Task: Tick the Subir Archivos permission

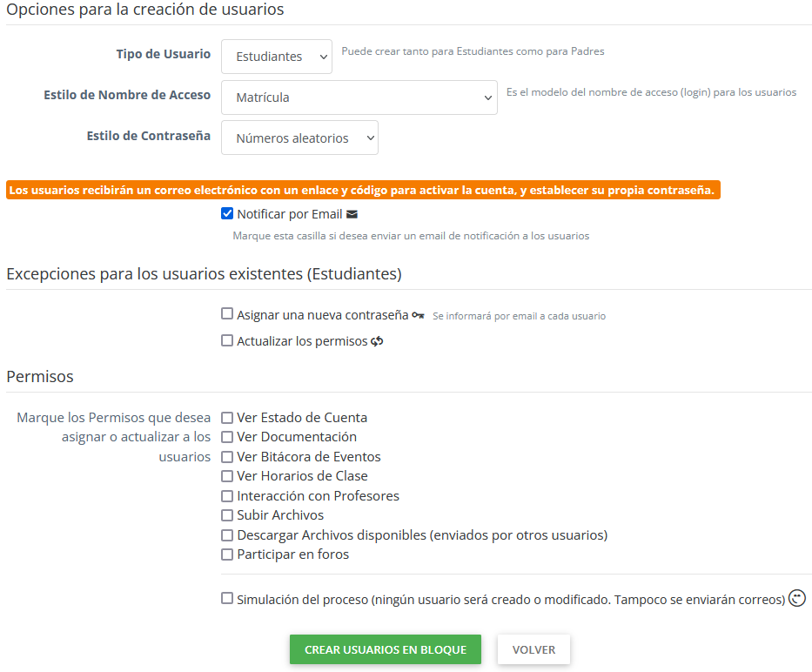Action: coord(227,515)
